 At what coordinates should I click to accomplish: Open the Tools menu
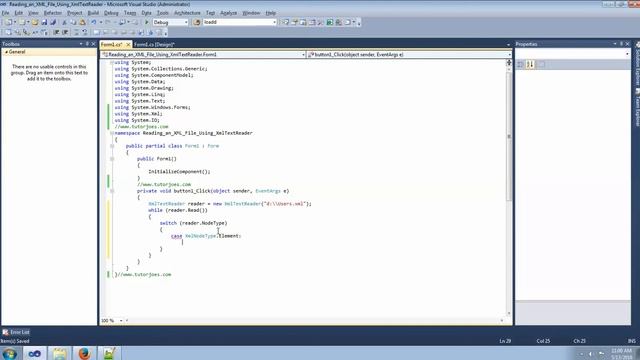pos(162,13)
